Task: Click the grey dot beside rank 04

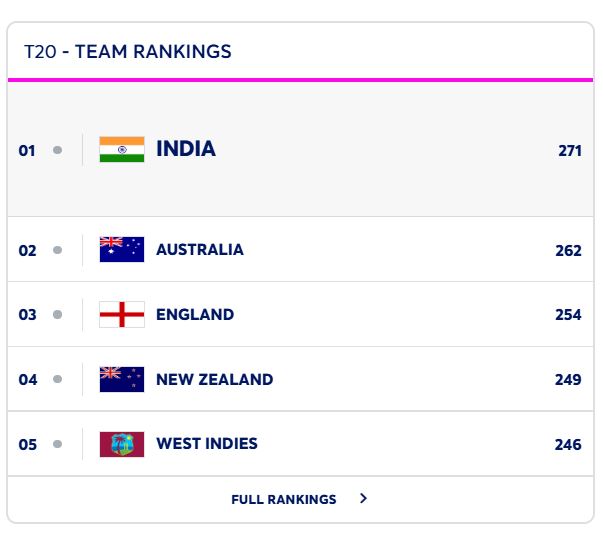Action: 57,379
